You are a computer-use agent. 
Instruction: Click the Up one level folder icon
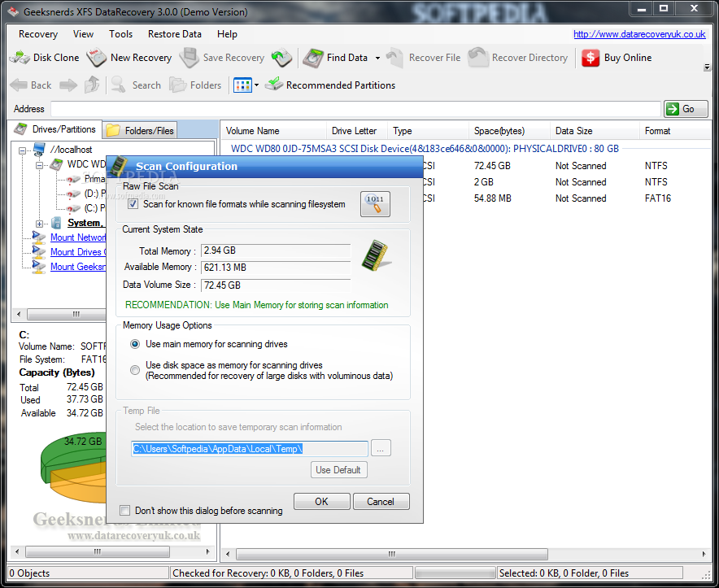point(92,85)
